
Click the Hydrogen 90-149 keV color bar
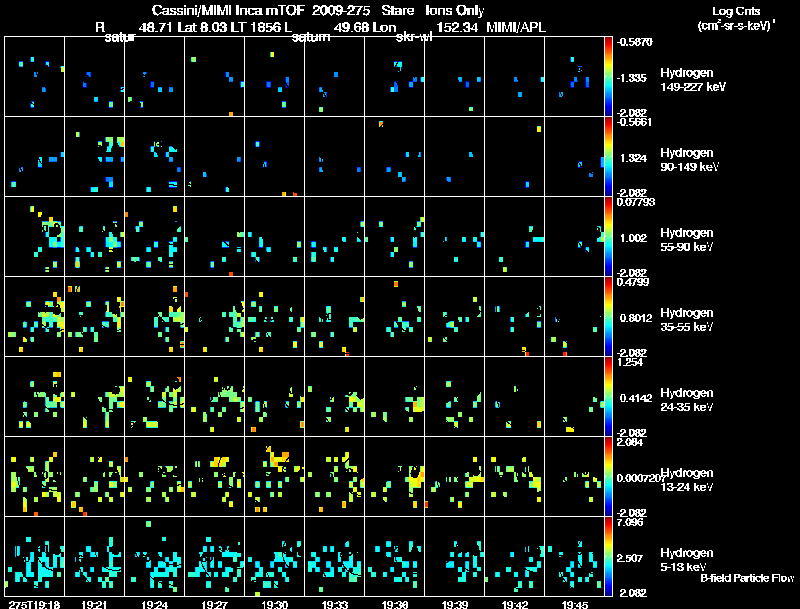click(x=608, y=157)
